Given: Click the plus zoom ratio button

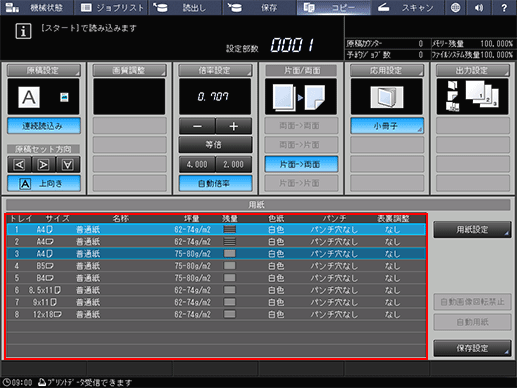Looking at the screenshot, I should (x=233, y=126).
